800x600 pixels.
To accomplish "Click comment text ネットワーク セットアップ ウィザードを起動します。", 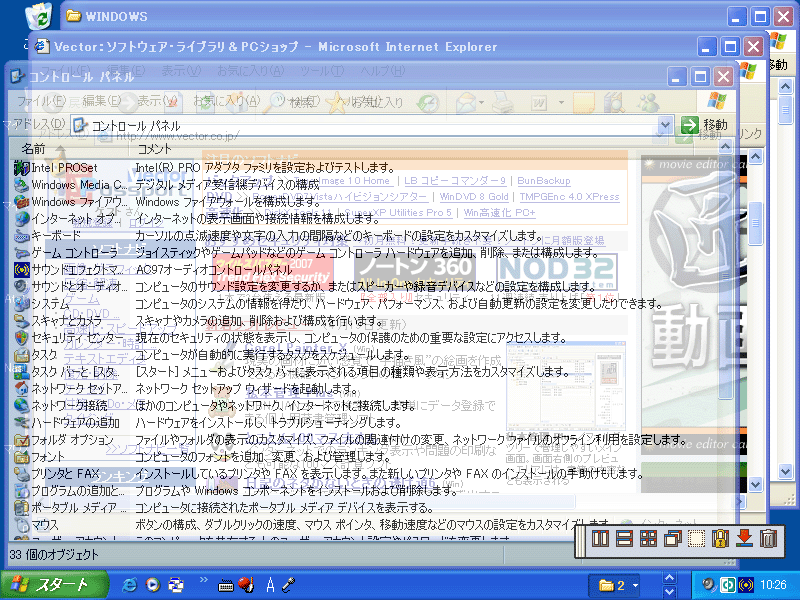I will click(247, 389).
